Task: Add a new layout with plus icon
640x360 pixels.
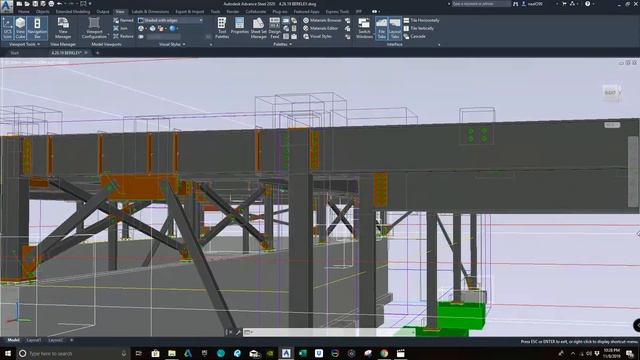Action: pos(72,340)
